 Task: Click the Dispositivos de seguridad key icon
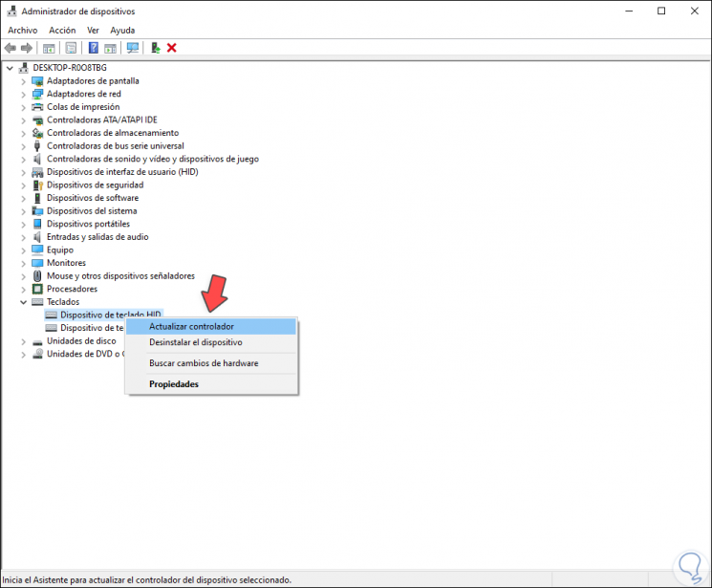point(37,185)
